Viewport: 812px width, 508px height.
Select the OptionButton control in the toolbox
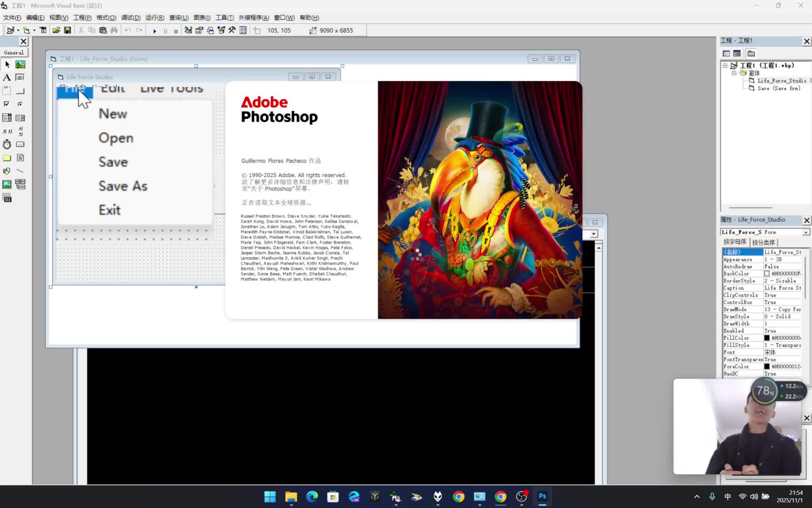[20, 104]
